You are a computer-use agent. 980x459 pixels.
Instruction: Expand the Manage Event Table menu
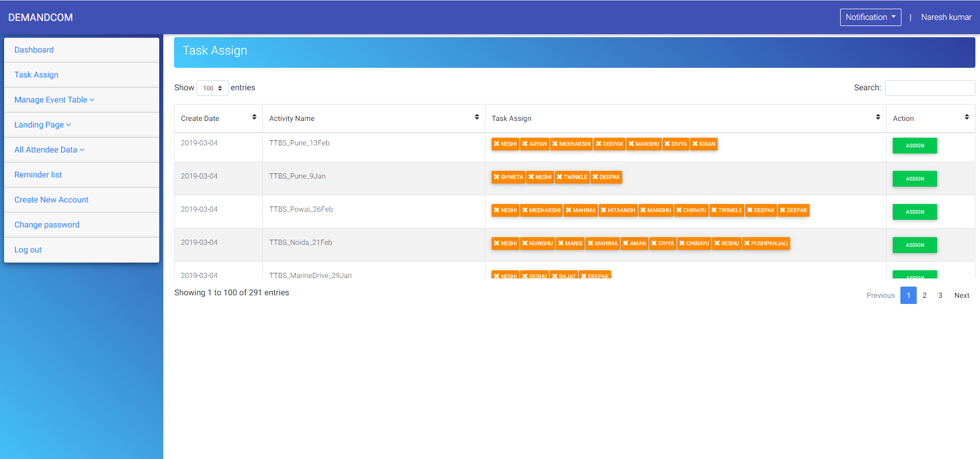click(x=54, y=100)
